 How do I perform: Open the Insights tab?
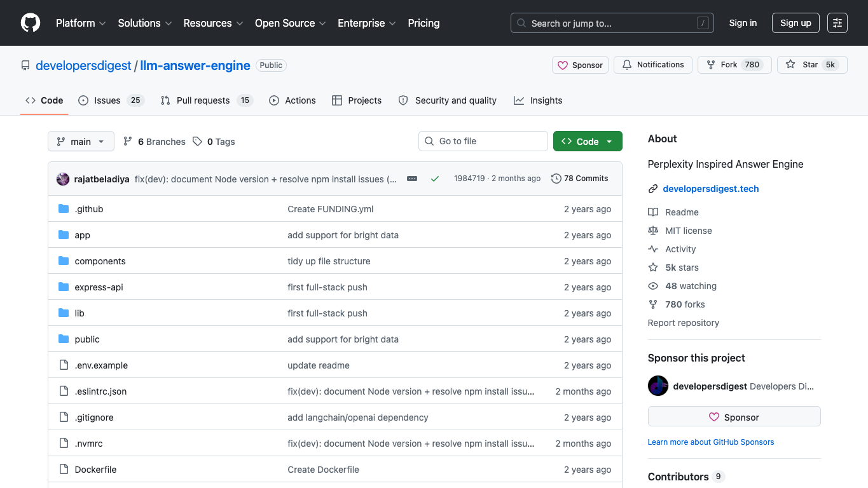[x=538, y=100]
